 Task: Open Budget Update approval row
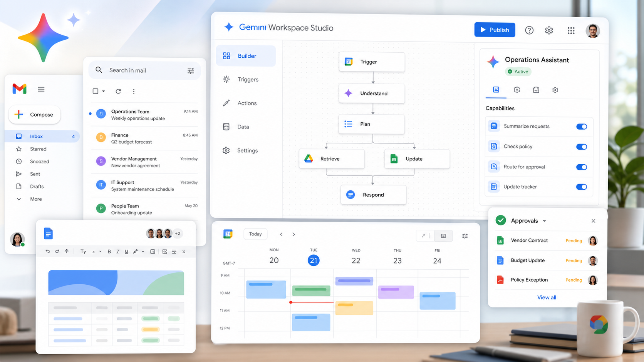[x=547, y=260]
